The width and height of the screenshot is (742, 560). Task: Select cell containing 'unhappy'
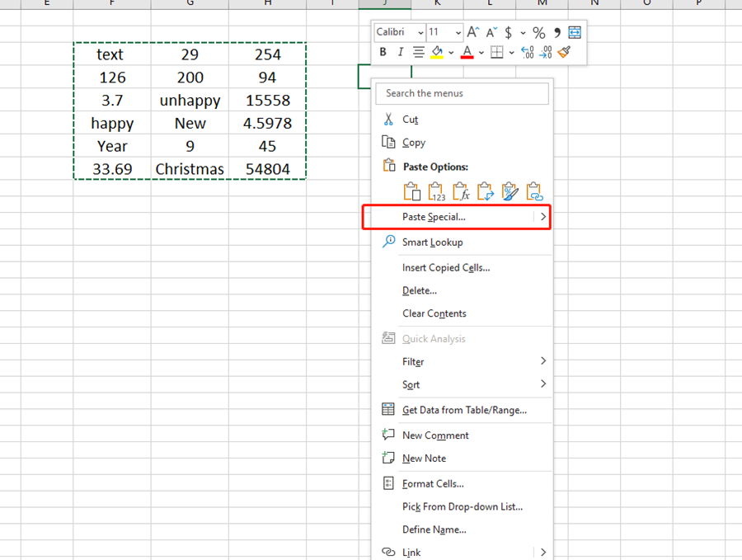coord(190,100)
